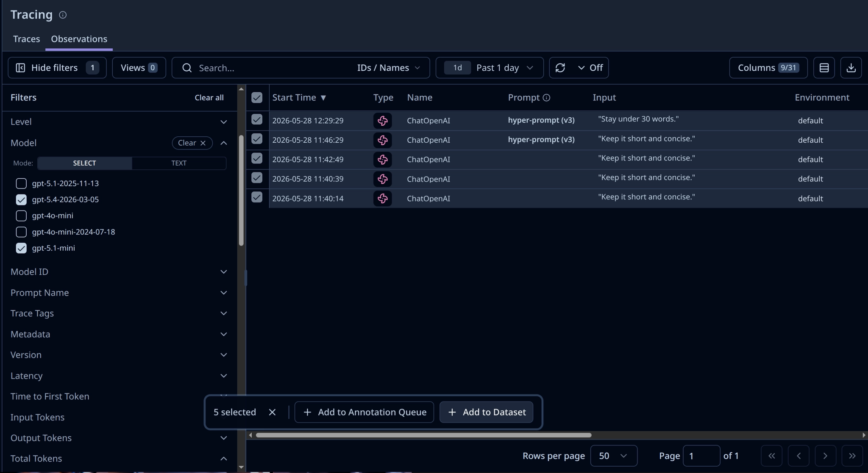Collapse the Total Tokens filter
The height and width of the screenshot is (473, 868).
(x=223, y=459)
